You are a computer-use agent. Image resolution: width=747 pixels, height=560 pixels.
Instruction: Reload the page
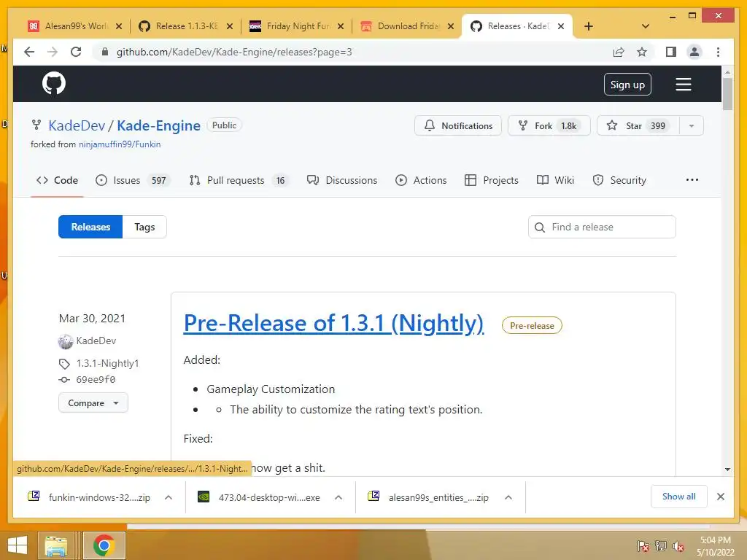tap(76, 52)
